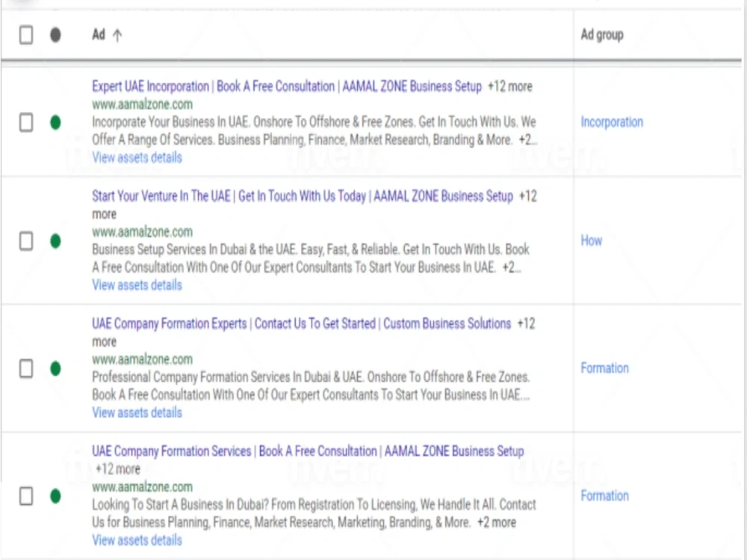Open Formation ad group for Formation Services ad
Image resolution: width=747 pixels, height=560 pixels.
604,496
